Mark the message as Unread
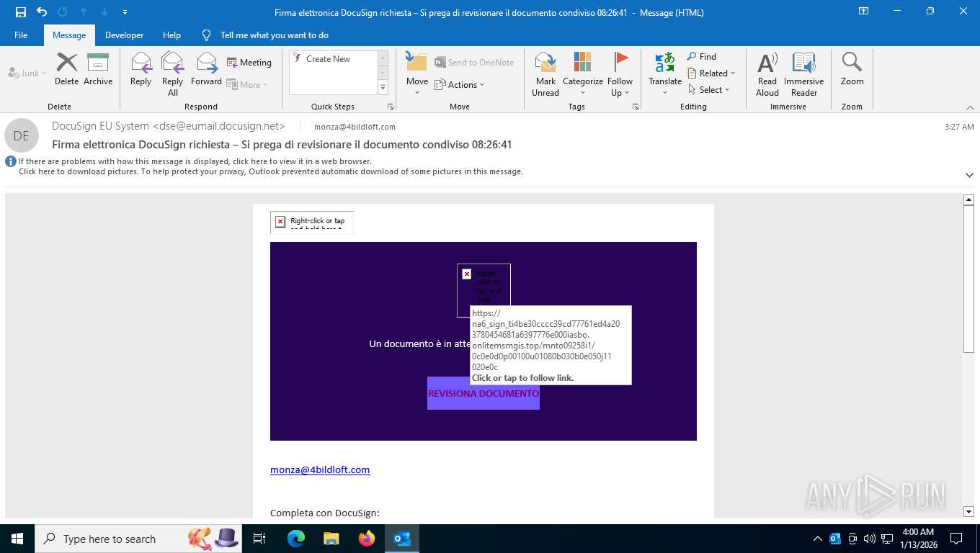 coord(545,74)
